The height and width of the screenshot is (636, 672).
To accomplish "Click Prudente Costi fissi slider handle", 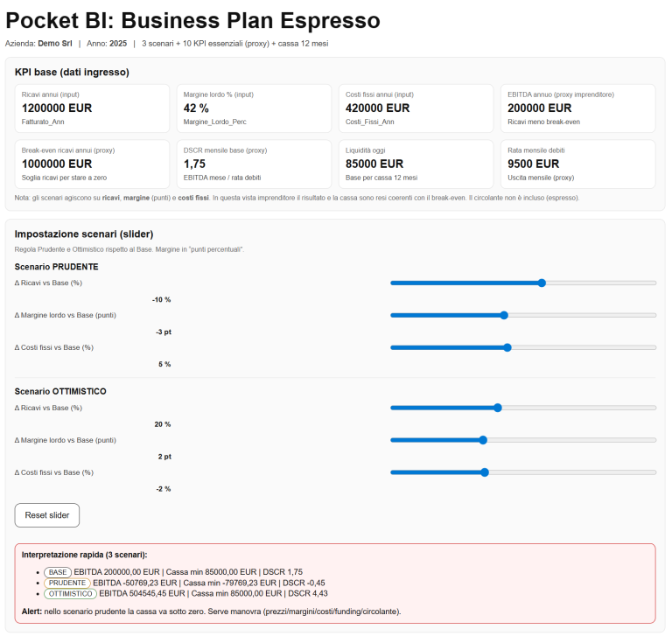I will 507,347.
